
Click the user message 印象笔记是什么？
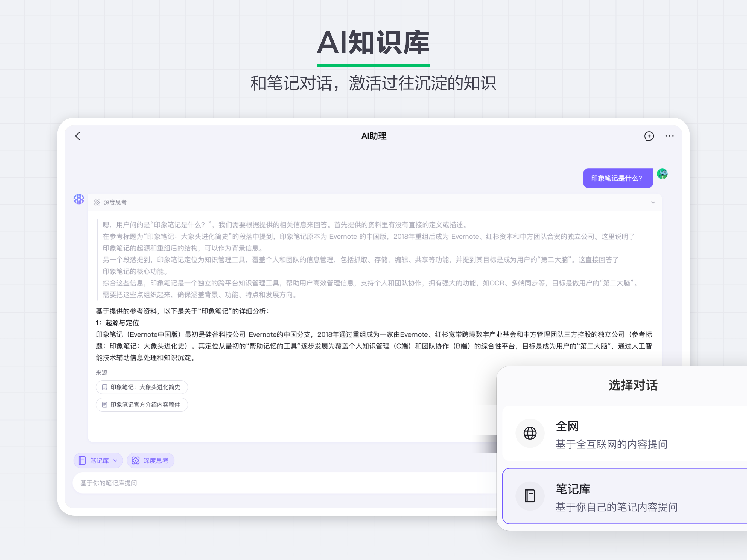pyautogui.click(x=618, y=178)
